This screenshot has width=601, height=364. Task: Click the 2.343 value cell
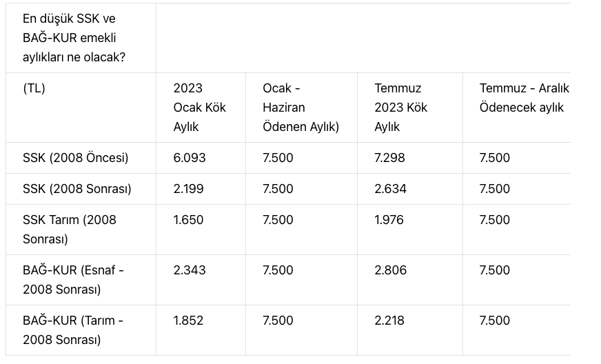[190, 270]
